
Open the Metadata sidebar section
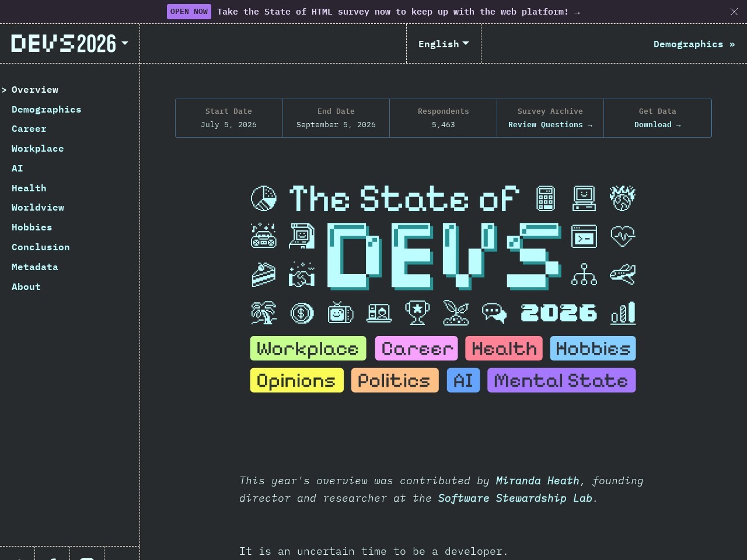click(35, 267)
